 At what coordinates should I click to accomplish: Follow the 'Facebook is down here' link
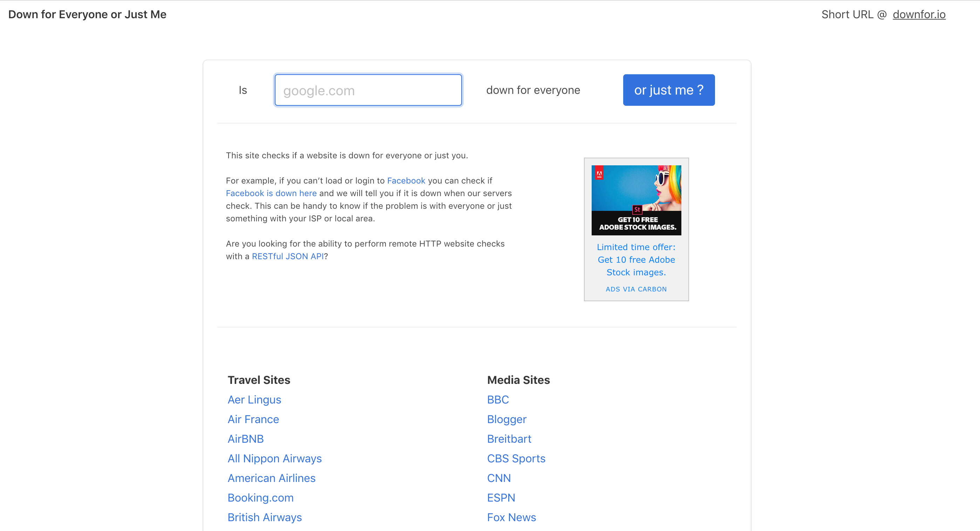pyautogui.click(x=271, y=193)
